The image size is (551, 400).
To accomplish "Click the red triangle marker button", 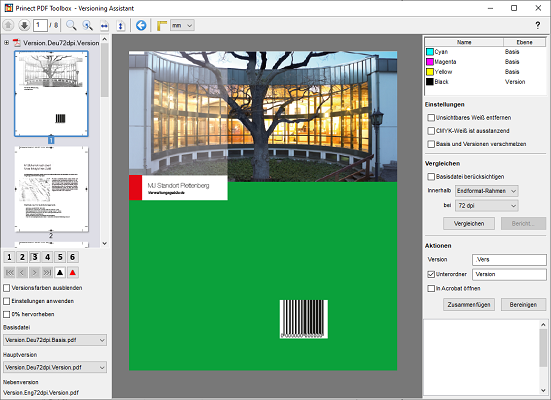I will pos(73,272).
